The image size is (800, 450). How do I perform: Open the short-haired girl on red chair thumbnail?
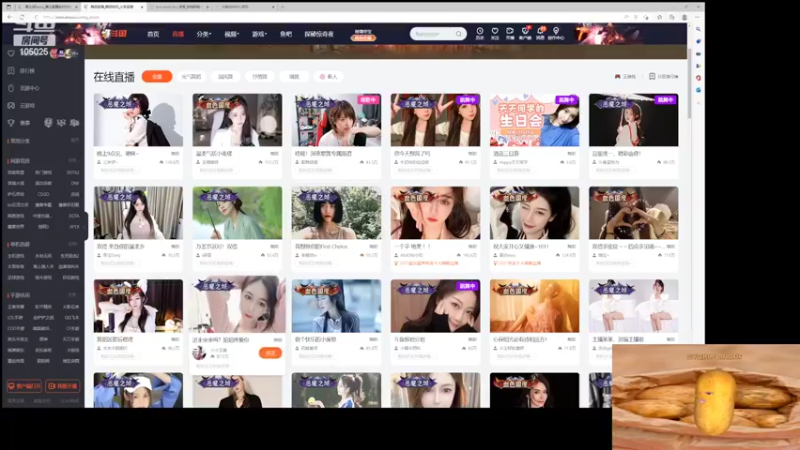[x=336, y=120]
